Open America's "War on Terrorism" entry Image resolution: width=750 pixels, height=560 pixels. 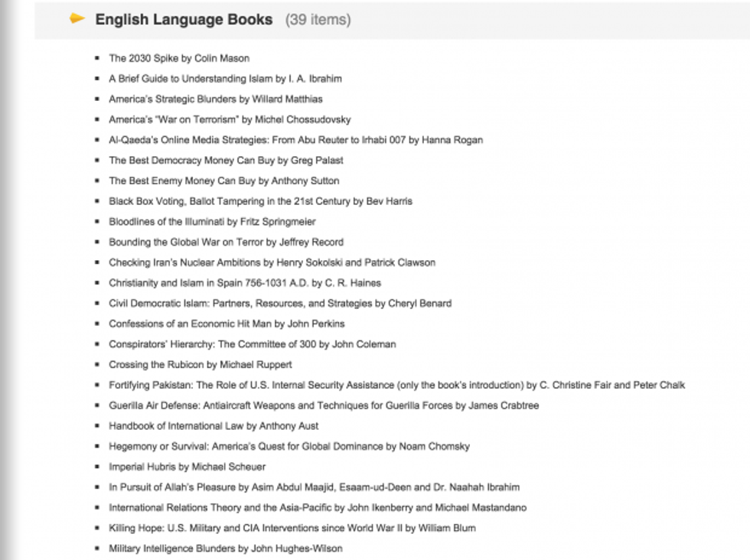[x=230, y=119]
